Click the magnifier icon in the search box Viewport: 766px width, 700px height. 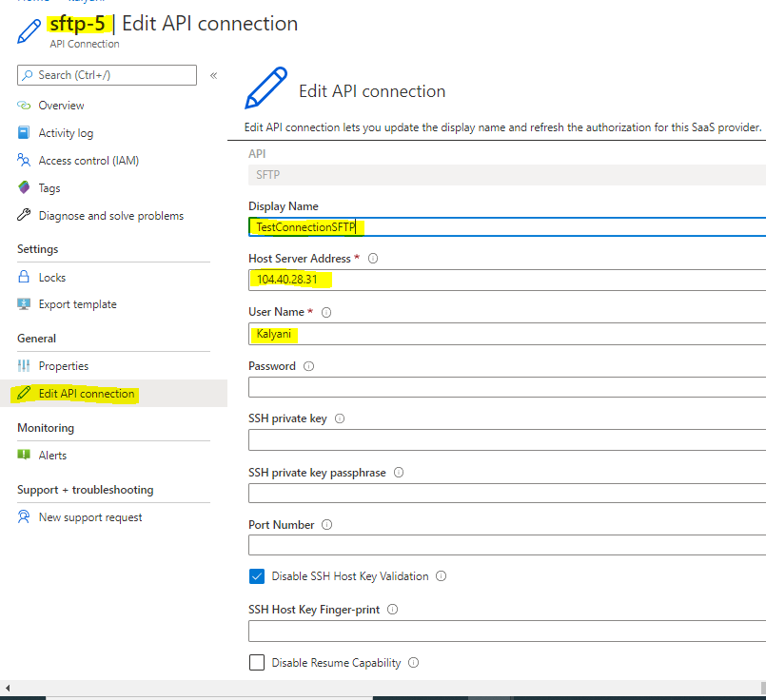click(28, 75)
